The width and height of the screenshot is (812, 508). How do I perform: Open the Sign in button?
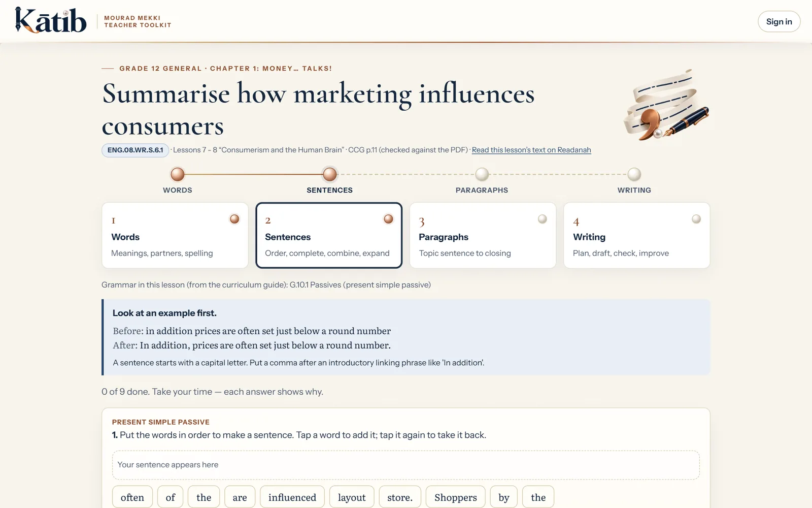tap(779, 21)
